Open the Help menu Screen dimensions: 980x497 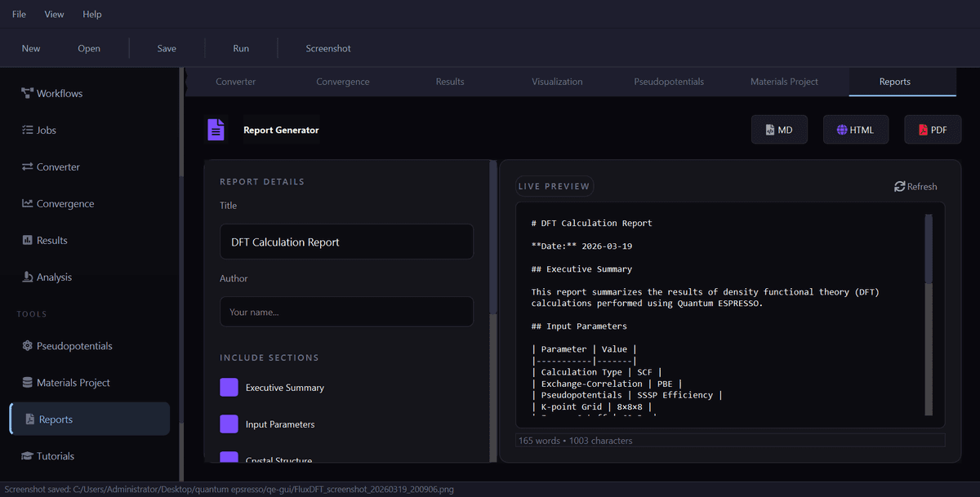[92, 14]
